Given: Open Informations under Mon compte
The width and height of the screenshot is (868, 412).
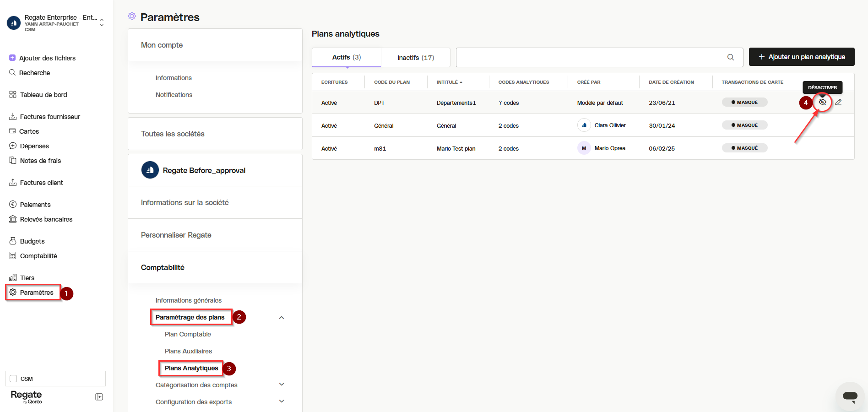Looking at the screenshot, I should pyautogui.click(x=174, y=78).
